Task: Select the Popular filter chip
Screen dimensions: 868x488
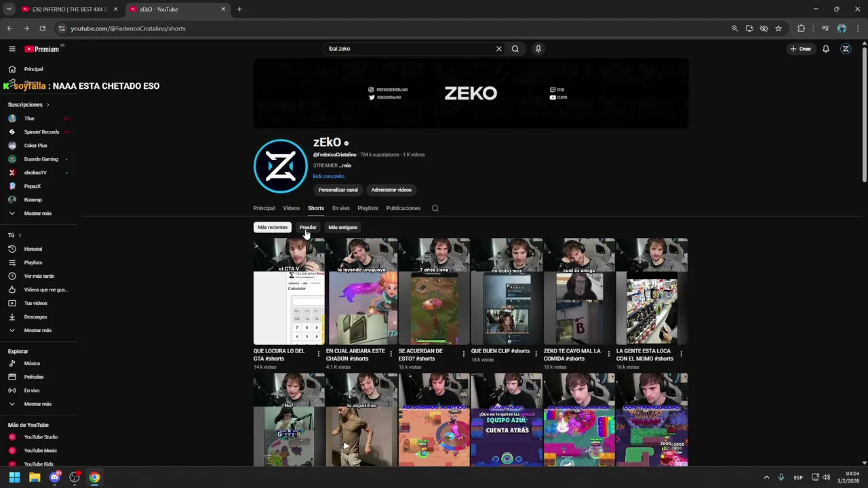Action: point(308,227)
